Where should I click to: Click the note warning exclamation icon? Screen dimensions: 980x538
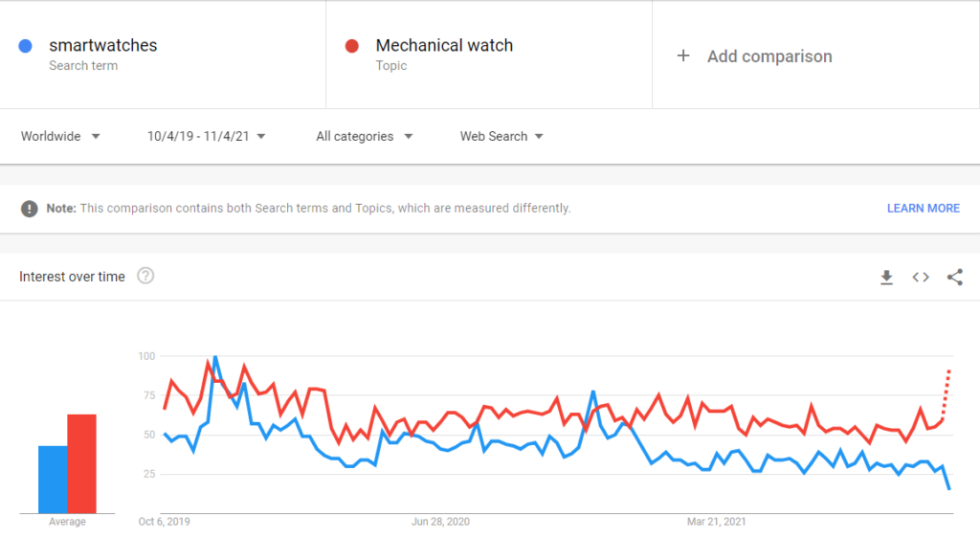point(30,209)
